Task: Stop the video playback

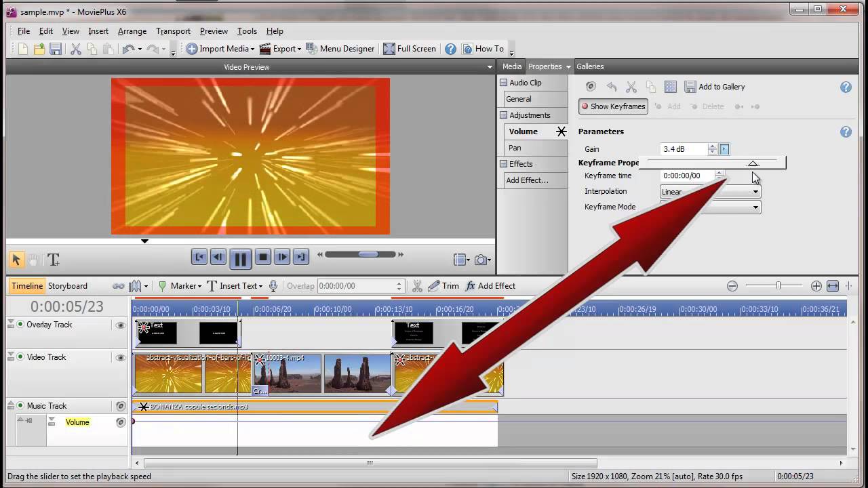Action: (x=263, y=257)
